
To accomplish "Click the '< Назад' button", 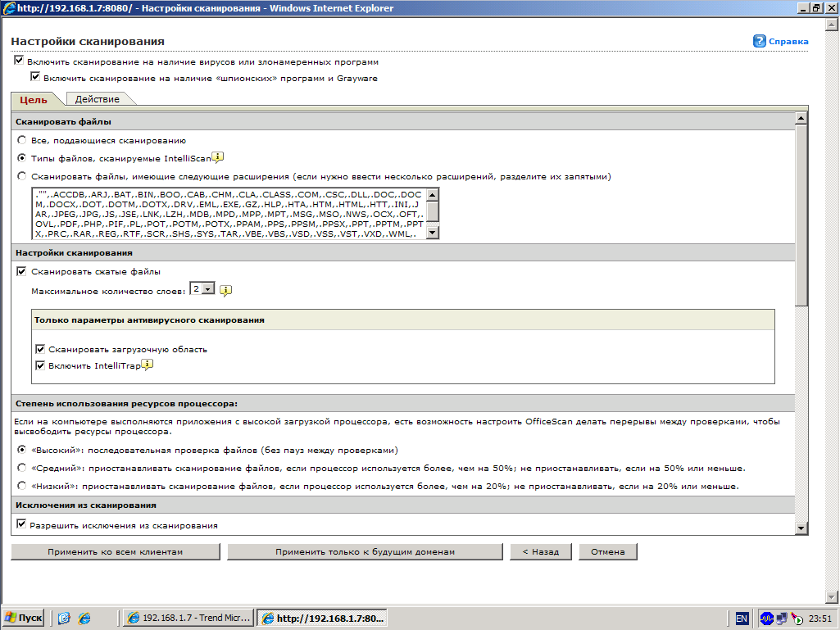I will [541, 552].
